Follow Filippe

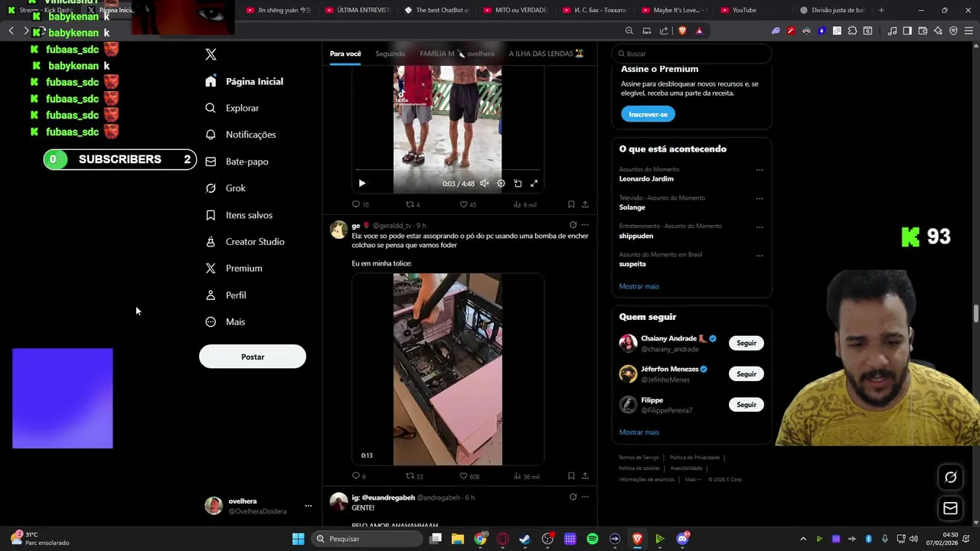tap(746, 405)
